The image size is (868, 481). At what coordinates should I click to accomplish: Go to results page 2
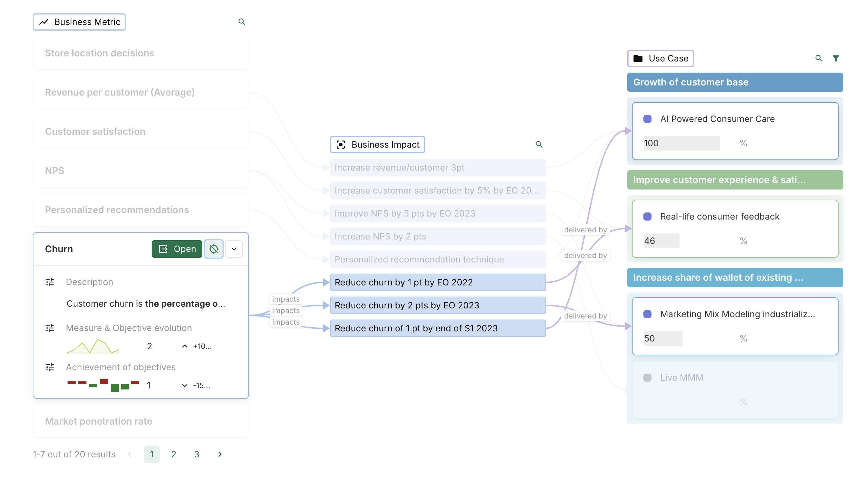(x=174, y=454)
